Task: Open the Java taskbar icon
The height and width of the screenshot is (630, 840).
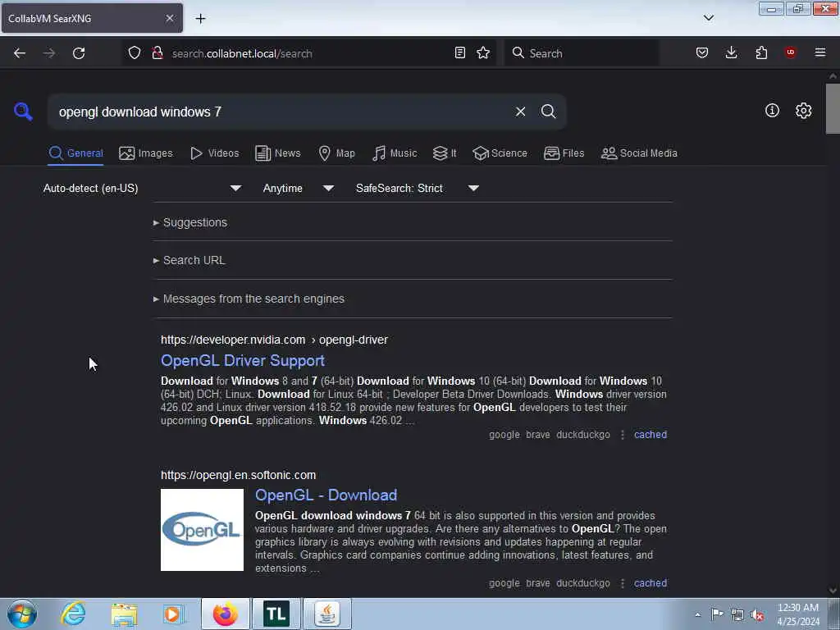Action: click(x=327, y=614)
